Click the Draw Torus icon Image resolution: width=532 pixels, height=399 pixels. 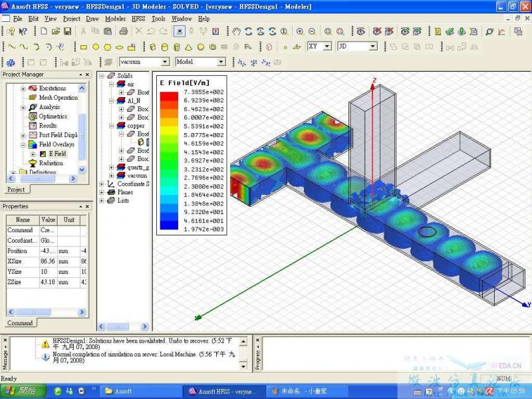point(213,47)
